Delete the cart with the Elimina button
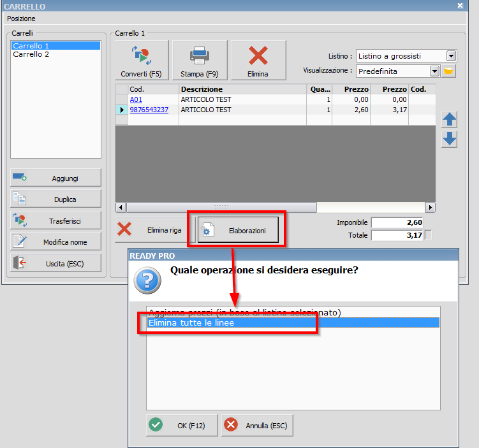This screenshot has width=479, height=448. click(x=258, y=60)
